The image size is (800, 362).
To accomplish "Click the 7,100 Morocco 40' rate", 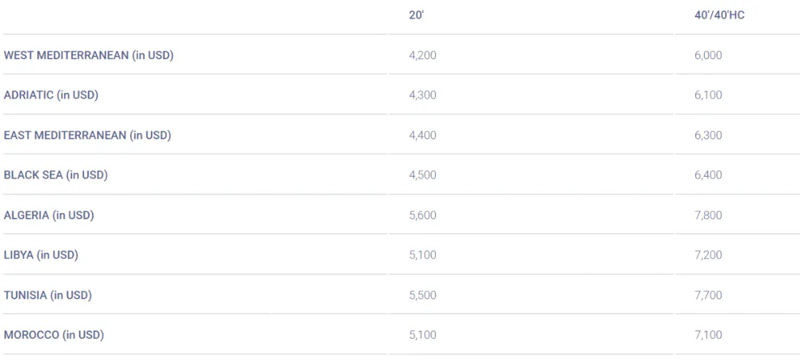I will 708,335.
